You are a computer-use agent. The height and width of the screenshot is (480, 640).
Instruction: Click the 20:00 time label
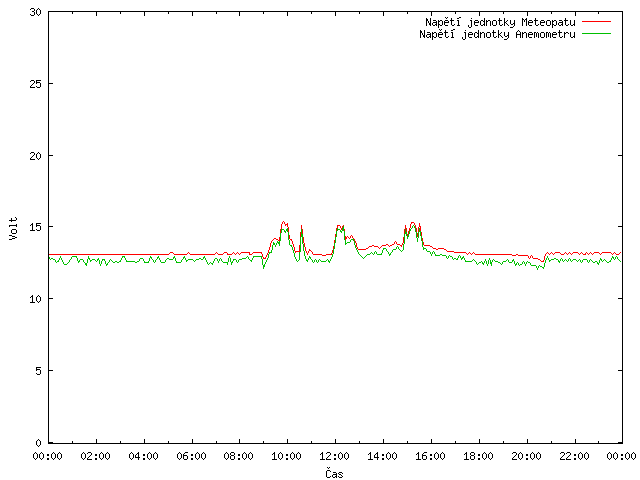(526, 456)
